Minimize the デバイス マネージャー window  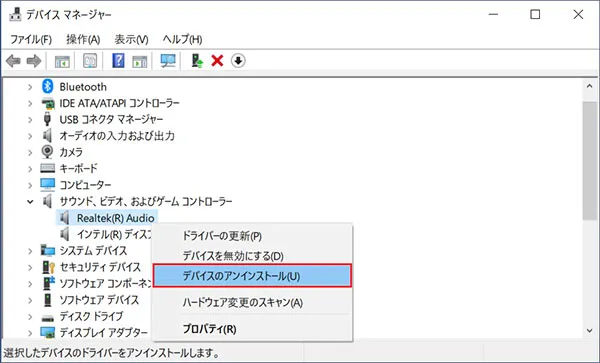(x=493, y=15)
